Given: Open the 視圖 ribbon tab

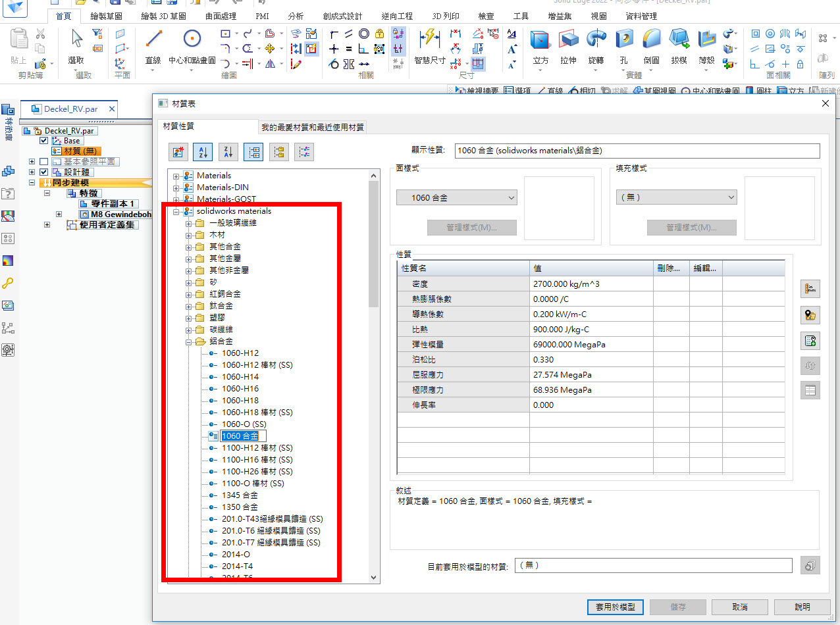Looking at the screenshot, I should (598, 16).
